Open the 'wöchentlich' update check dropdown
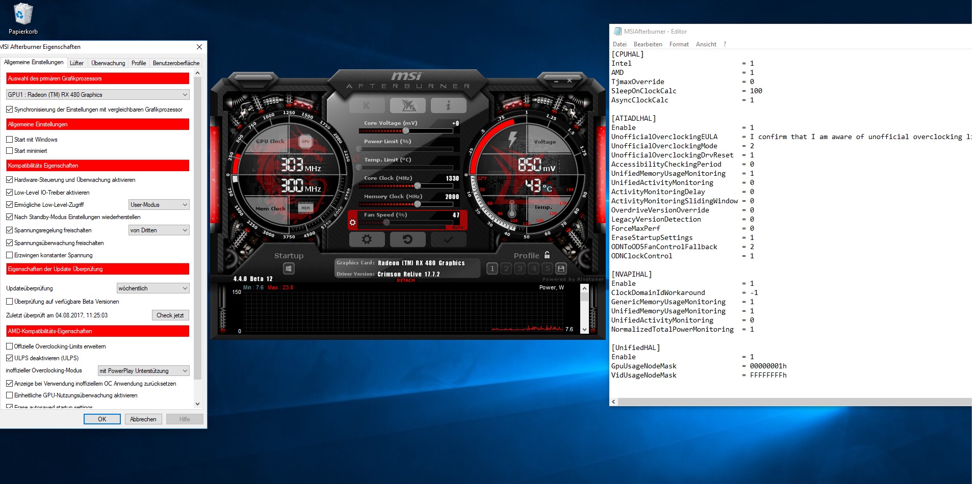This screenshot has height=484, width=980. (153, 288)
